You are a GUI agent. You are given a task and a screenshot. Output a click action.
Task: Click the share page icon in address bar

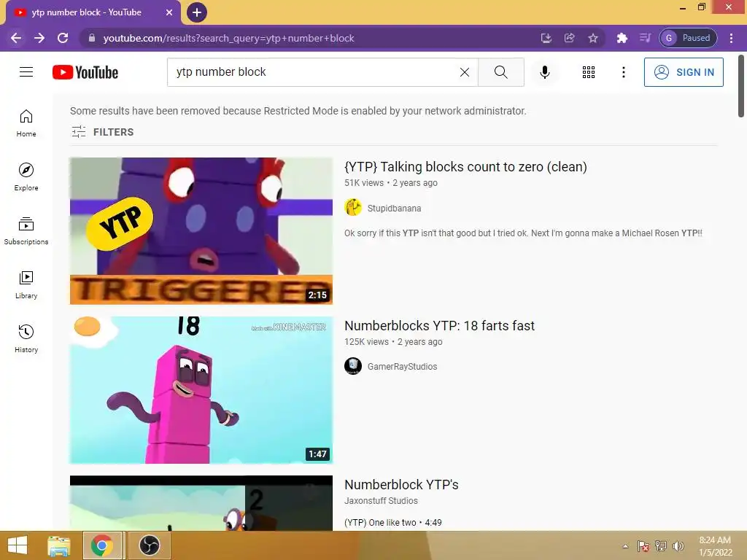pos(569,38)
